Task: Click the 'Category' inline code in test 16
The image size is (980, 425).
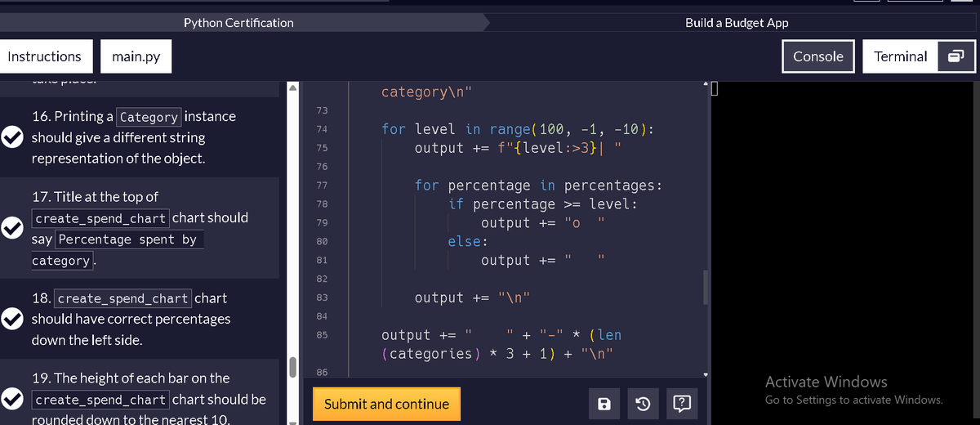Action: coord(149,117)
